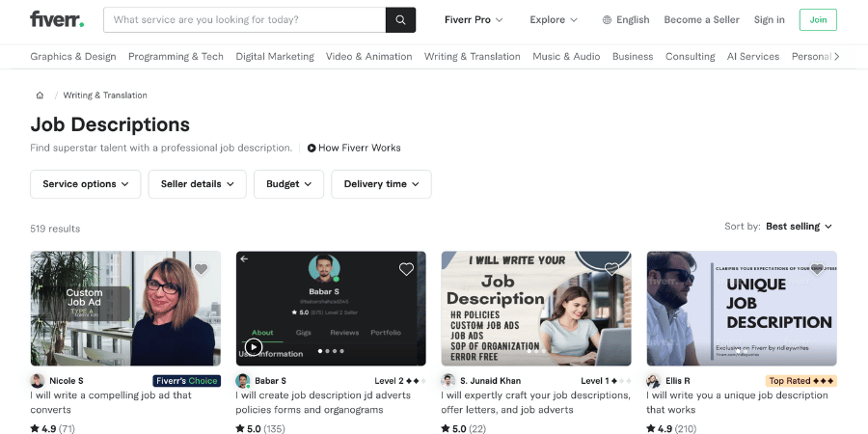Open Consulting category

pyautogui.click(x=691, y=57)
